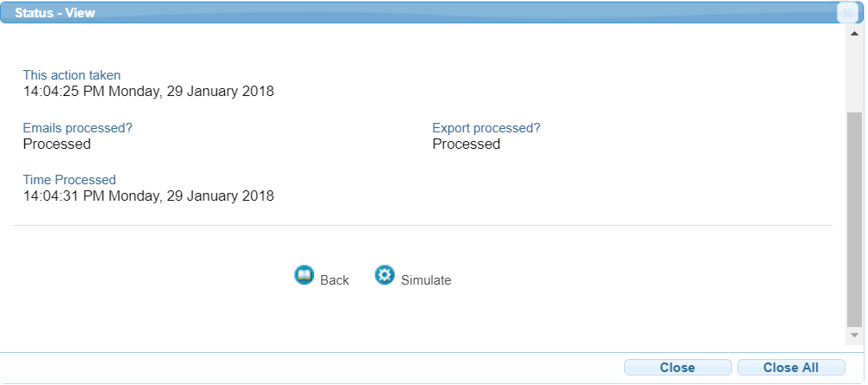Dismiss dialog with title bar X icon

(847, 12)
